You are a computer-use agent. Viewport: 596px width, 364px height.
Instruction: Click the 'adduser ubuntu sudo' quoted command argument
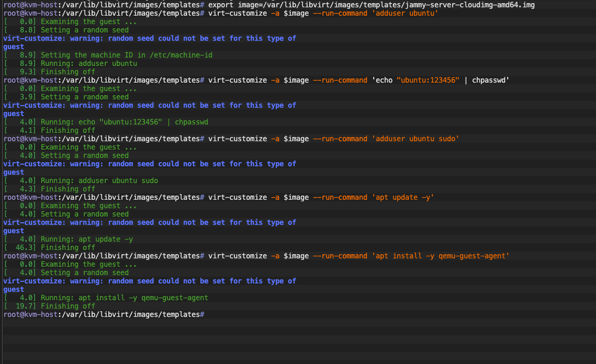415,139
